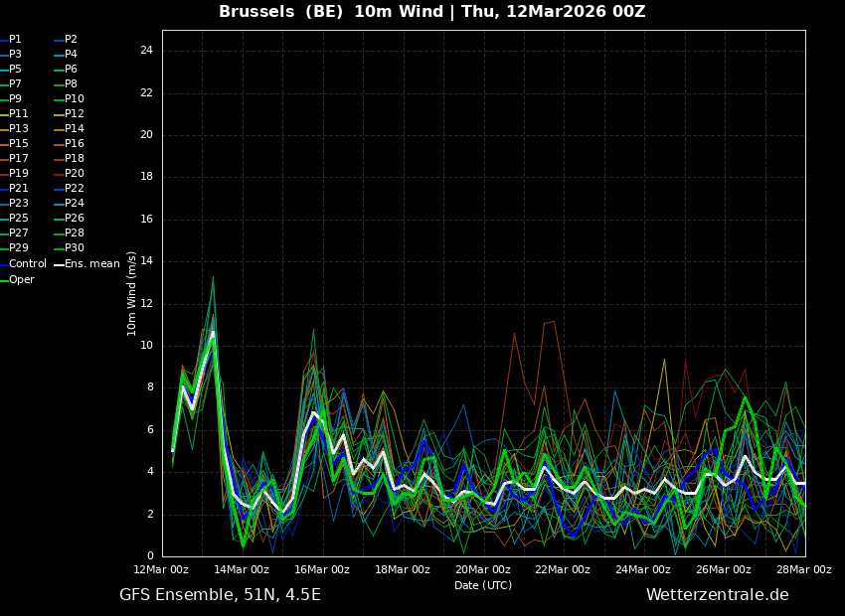Screen dimensions: 845x616
Task: Select P10 in the legend
Action: [75, 99]
